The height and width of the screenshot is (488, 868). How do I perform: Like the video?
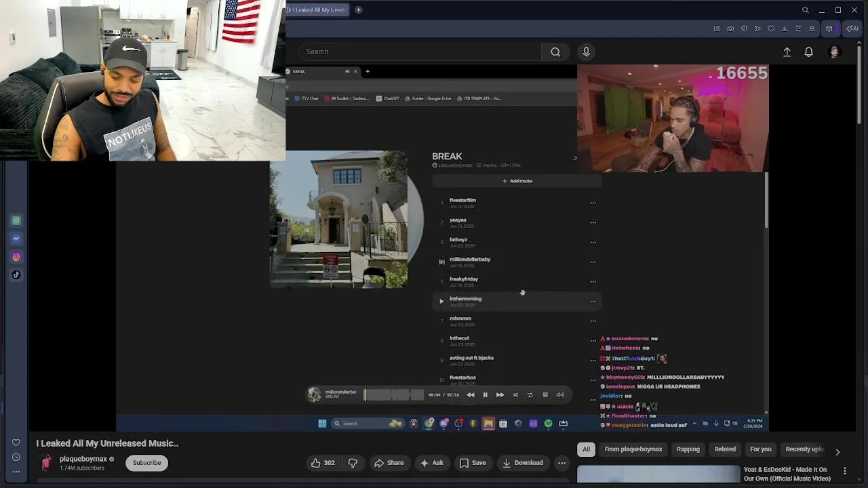323,463
